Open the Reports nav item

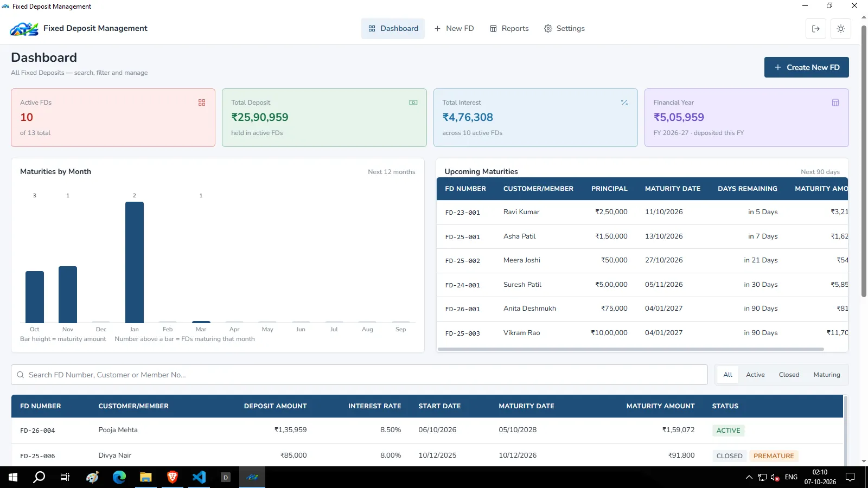pyautogui.click(x=509, y=29)
